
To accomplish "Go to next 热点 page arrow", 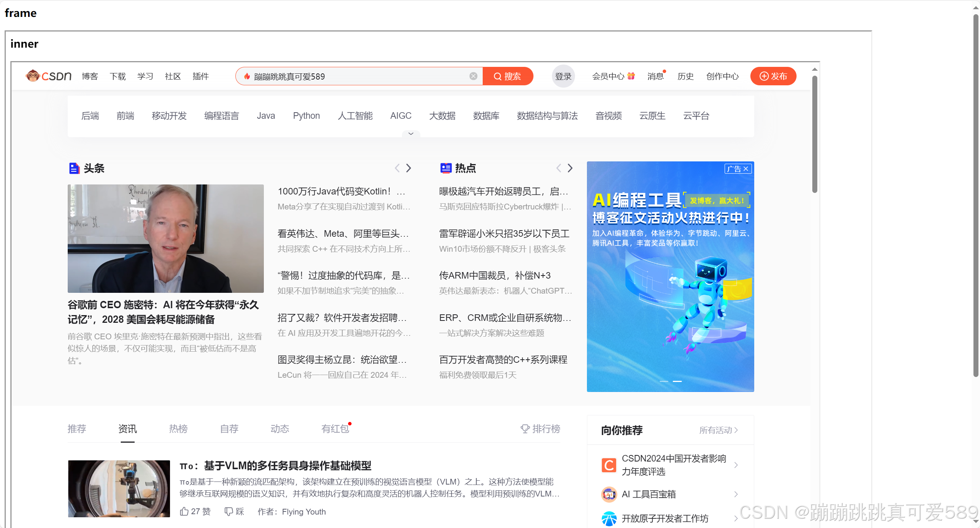I will pos(570,168).
